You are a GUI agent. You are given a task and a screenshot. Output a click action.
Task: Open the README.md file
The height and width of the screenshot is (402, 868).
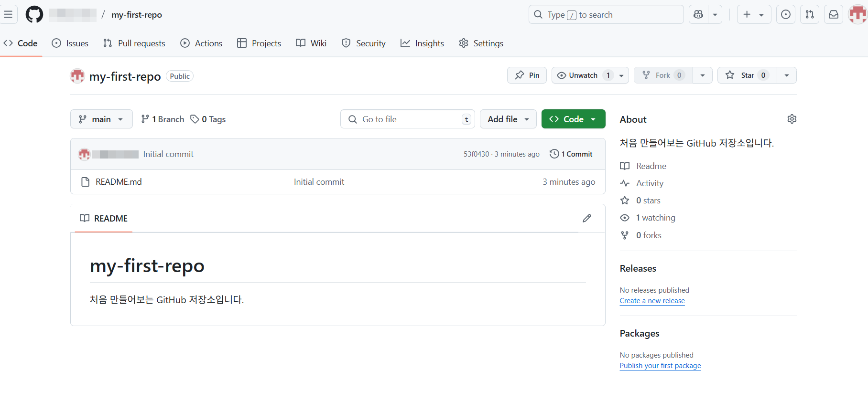[x=119, y=182]
